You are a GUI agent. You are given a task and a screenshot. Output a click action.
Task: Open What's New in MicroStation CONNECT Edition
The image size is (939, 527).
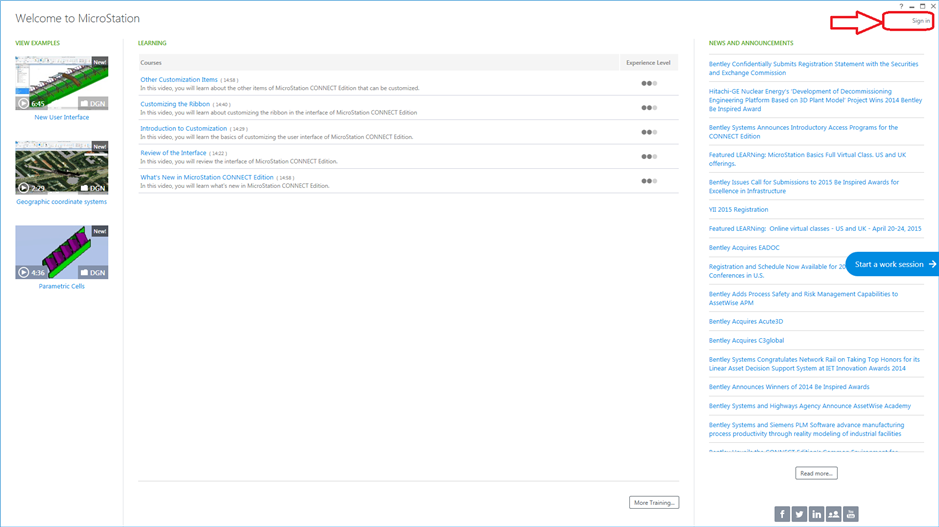pyautogui.click(x=207, y=178)
